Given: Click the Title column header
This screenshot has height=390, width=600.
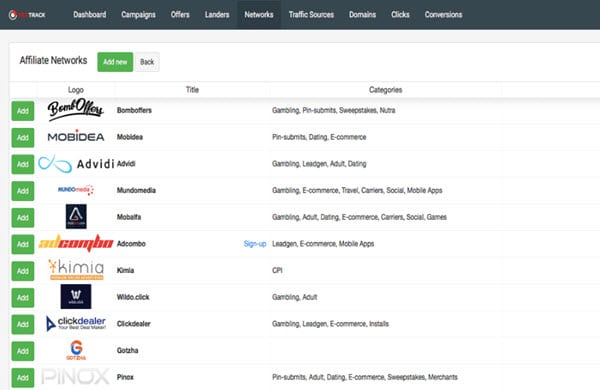Looking at the screenshot, I should 192,90.
